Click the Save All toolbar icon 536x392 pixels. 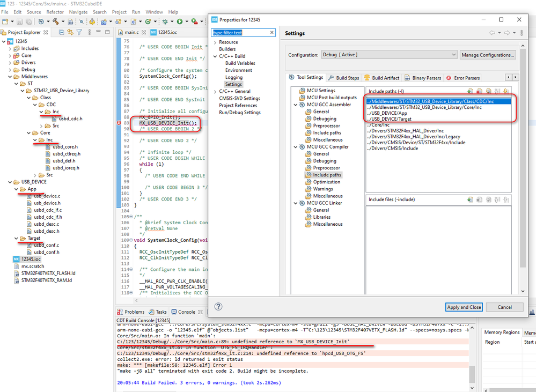(x=29, y=21)
